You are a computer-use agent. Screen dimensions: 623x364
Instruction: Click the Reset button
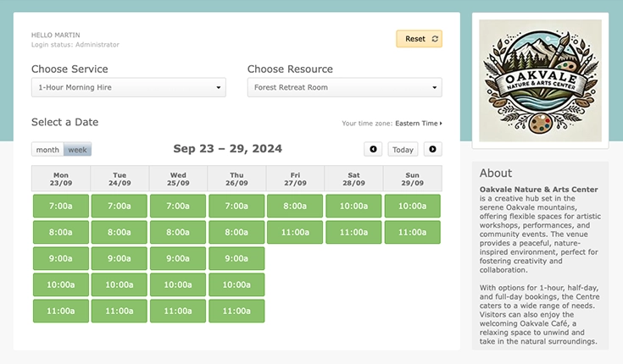(419, 39)
